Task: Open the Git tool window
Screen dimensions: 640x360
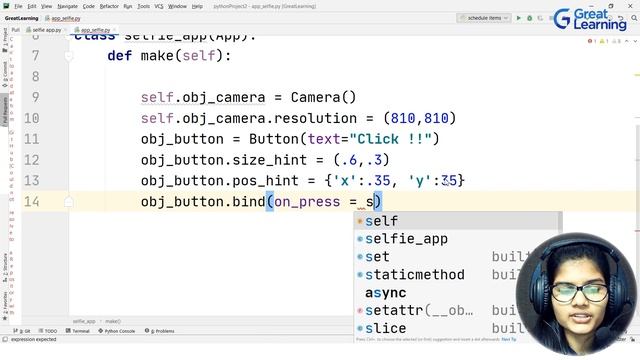Action: [22, 331]
